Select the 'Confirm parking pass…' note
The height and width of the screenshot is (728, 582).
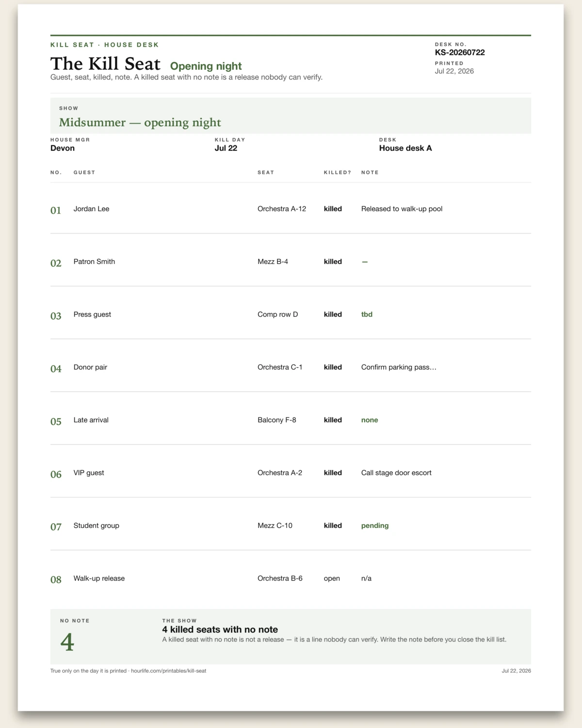pos(399,367)
